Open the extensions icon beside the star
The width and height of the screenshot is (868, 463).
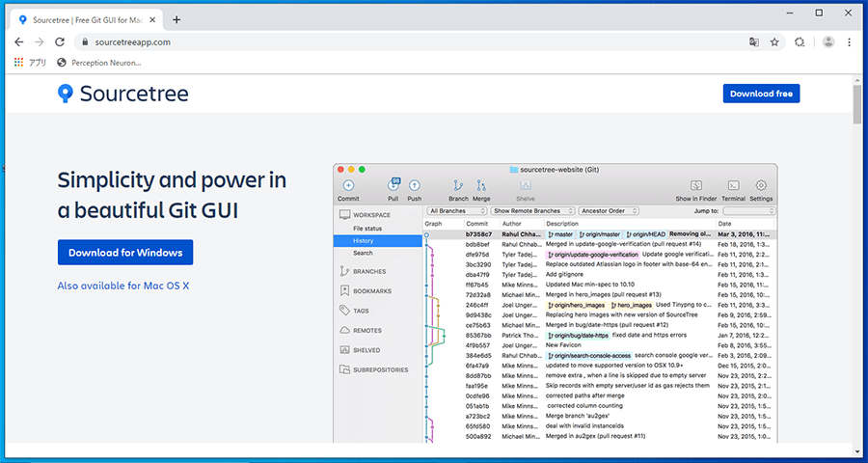point(800,42)
